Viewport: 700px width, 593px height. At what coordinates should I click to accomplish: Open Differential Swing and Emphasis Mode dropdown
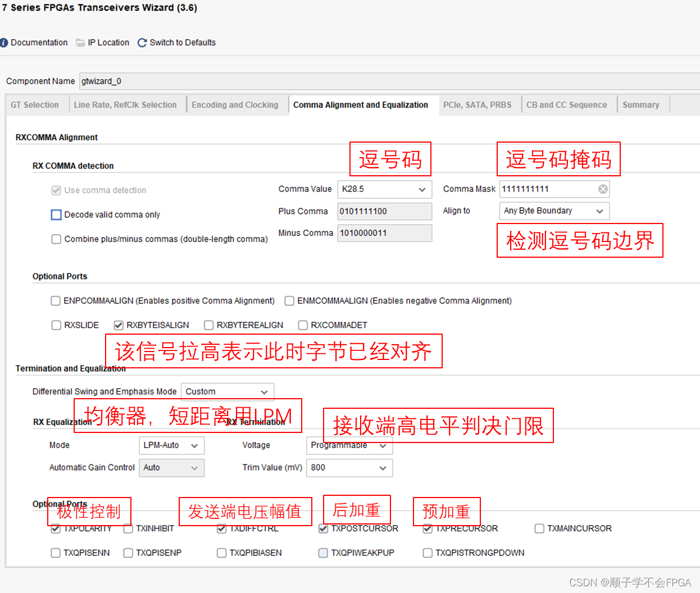pos(228,392)
